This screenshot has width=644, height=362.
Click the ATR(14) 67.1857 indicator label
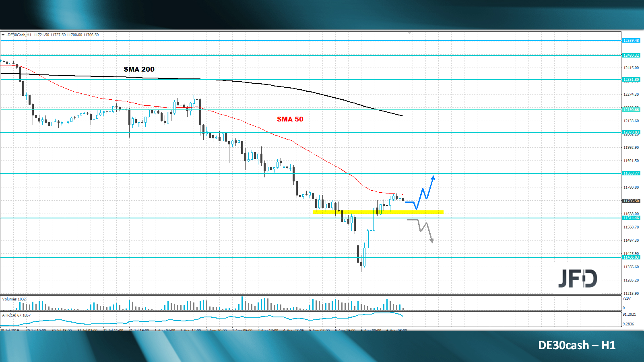point(17,315)
